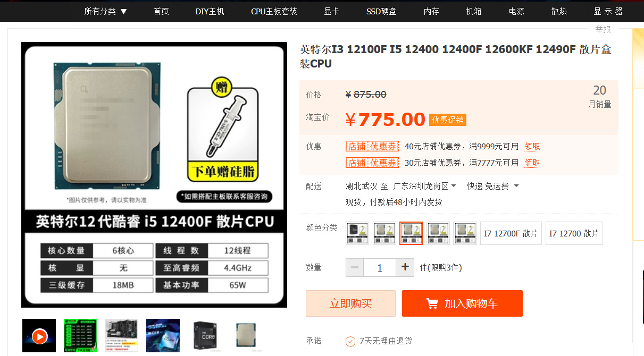Viewport: 644px width, 356px height.
Task: Expand the 快递 免运费 shipping dropdown
Action: pyautogui.click(x=493, y=186)
